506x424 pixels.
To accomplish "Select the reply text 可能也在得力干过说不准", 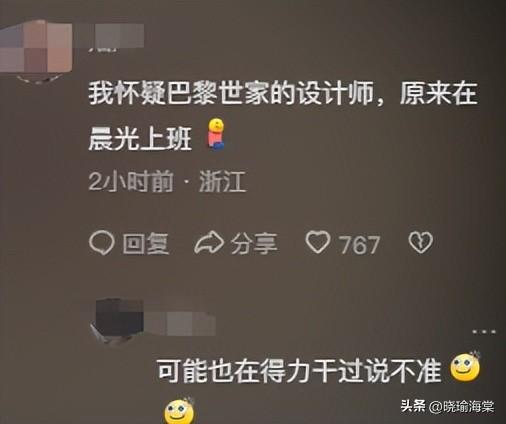I will 299,370.
